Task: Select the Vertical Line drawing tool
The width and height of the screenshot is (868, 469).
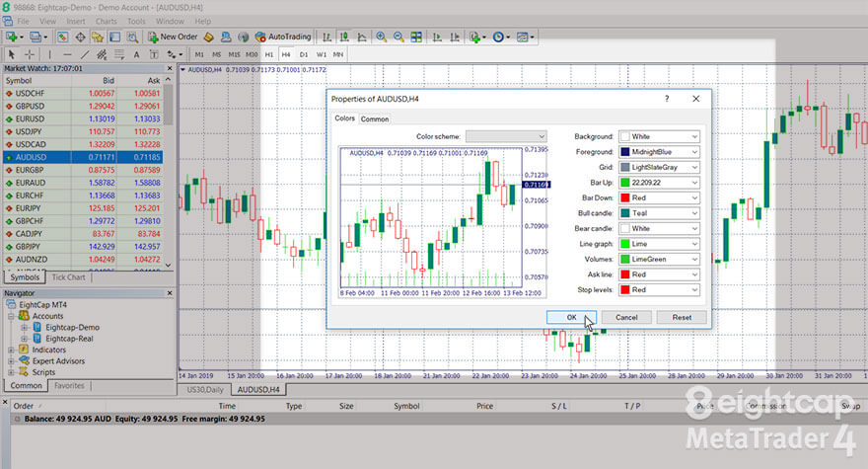Action: click(x=50, y=54)
